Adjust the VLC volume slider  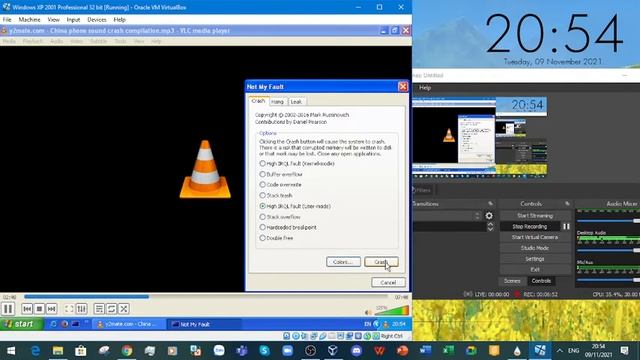tap(392, 311)
